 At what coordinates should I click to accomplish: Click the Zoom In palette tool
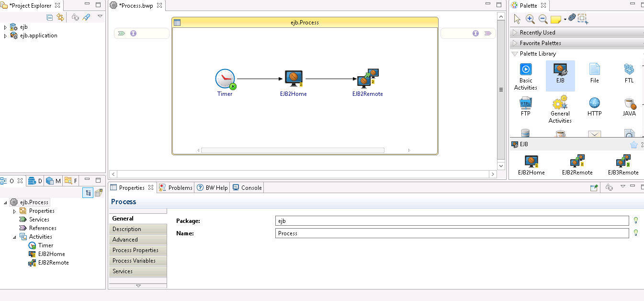click(x=530, y=19)
